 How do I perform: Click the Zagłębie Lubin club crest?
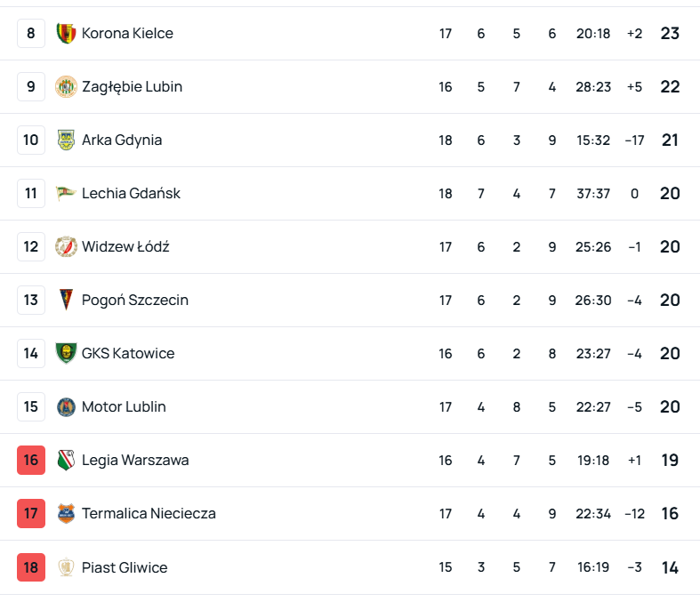coord(66,87)
